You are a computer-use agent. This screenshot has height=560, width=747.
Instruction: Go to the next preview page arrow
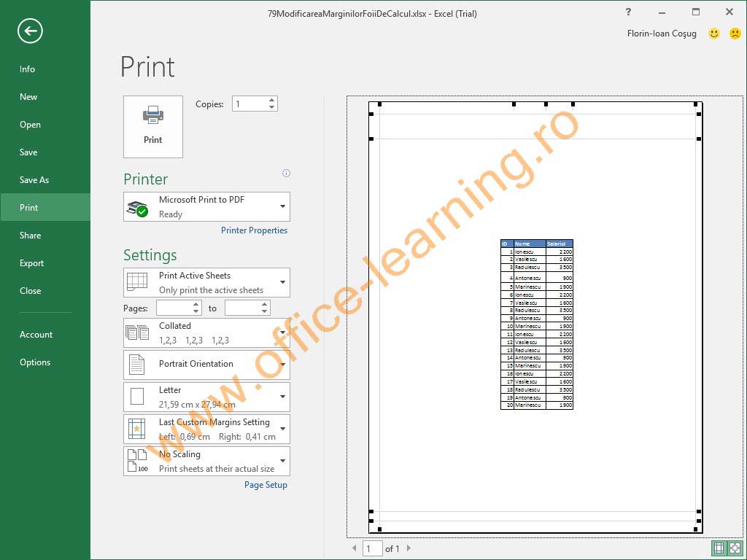[409, 548]
